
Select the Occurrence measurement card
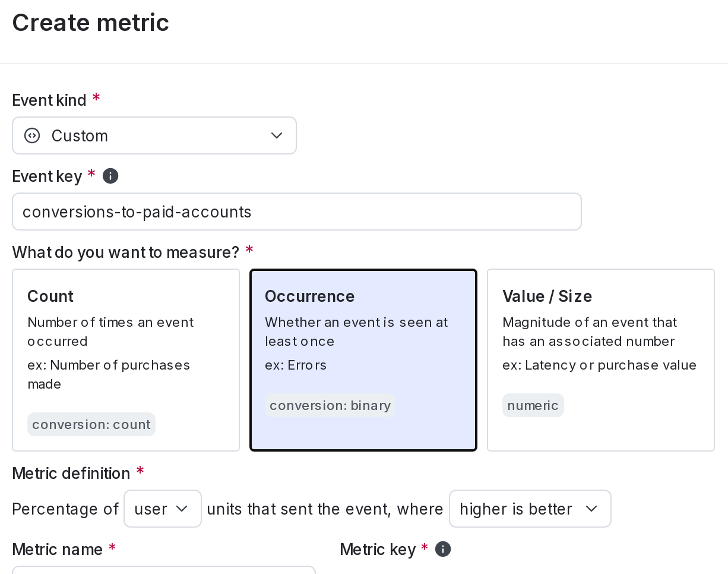tap(363, 359)
